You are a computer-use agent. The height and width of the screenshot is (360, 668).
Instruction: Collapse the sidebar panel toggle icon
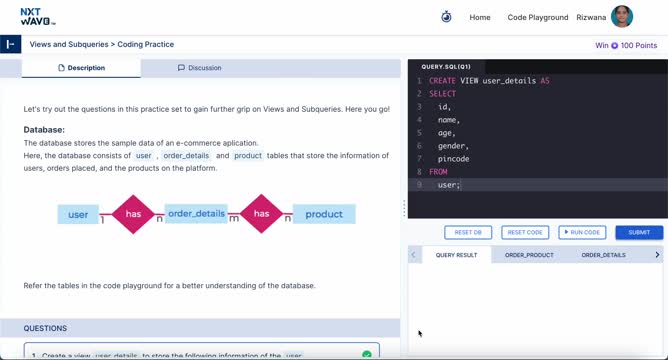click(x=11, y=44)
